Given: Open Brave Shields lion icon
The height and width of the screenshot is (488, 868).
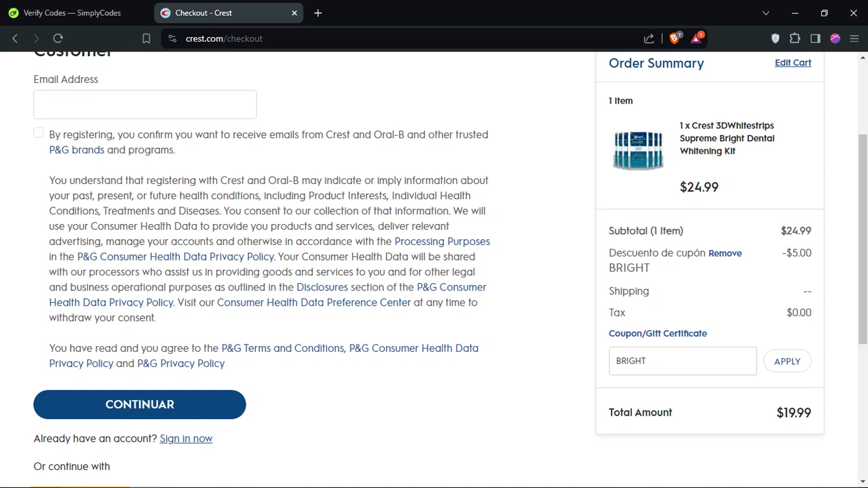Looking at the screenshot, I should coord(675,38).
